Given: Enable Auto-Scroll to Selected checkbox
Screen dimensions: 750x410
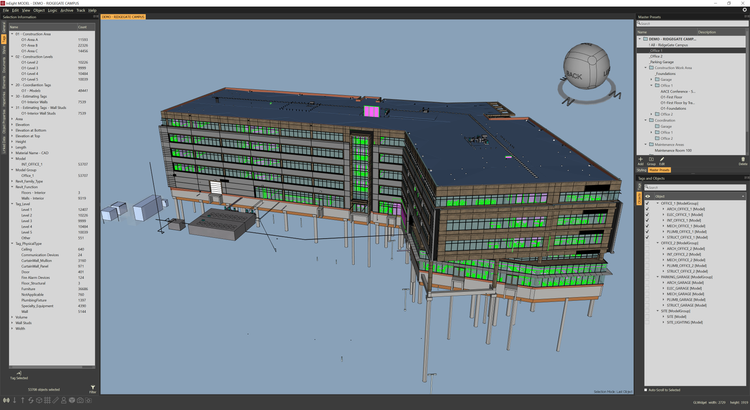Looking at the screenshot, I should [643, 388].
